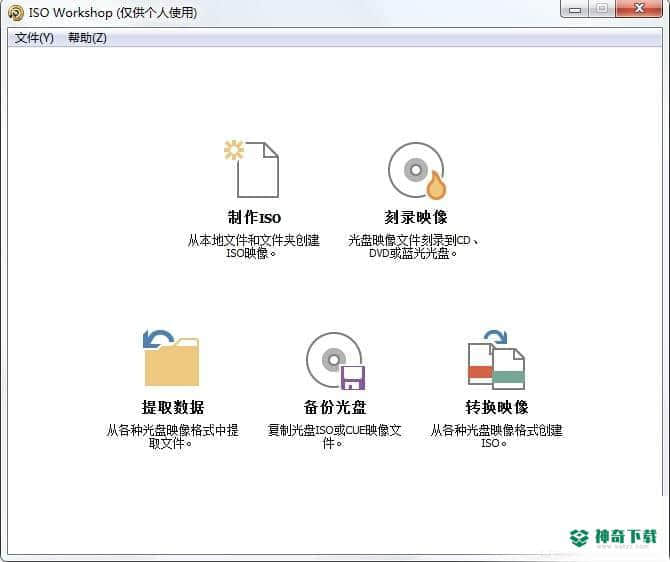The height and width of the screenshot is (562, 670).
Task: Click description 光盘映像文件刻录到CD、DVD或蓝光光盘
Action: 413,247
